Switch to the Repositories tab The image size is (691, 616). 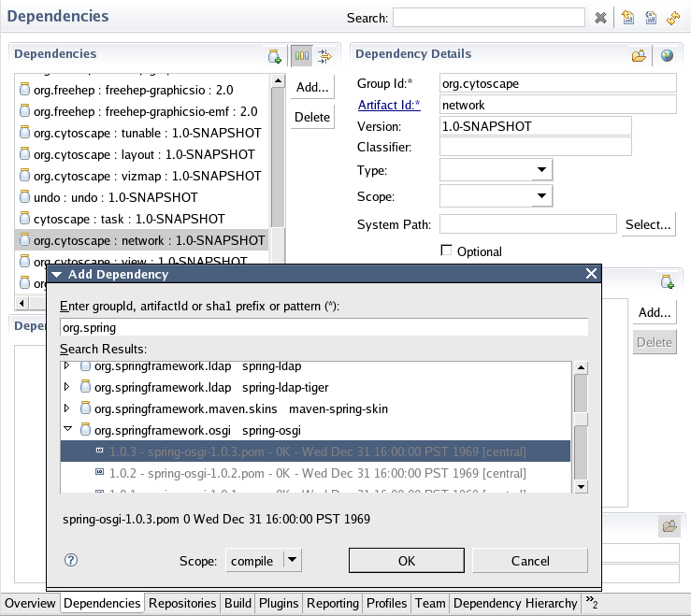(x=182, y=604)
